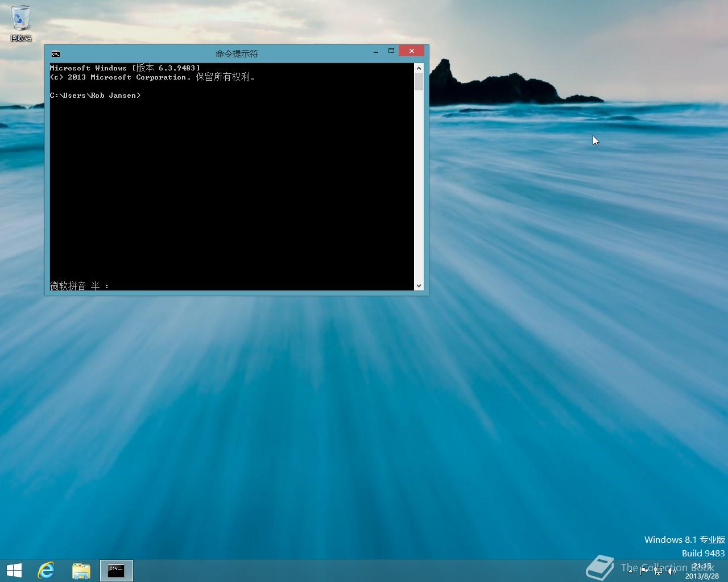Open the network tray icon
The image size is (728, 582).
pos(658,571)
